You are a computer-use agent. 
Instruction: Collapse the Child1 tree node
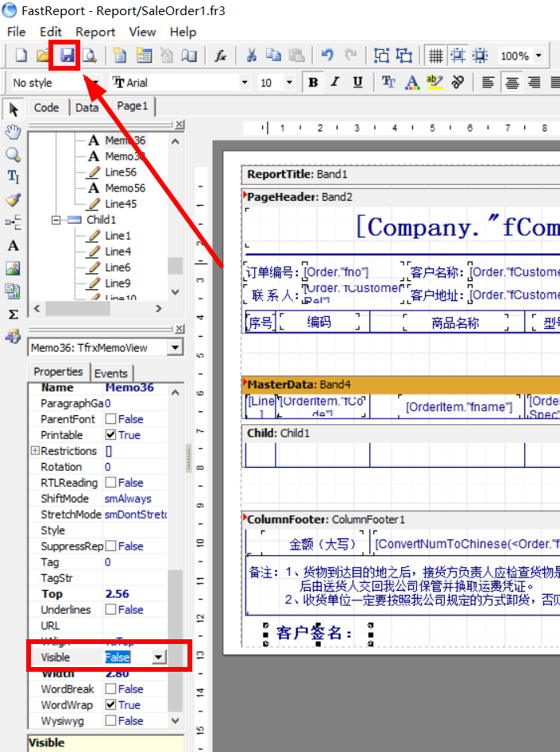(56, 220)
